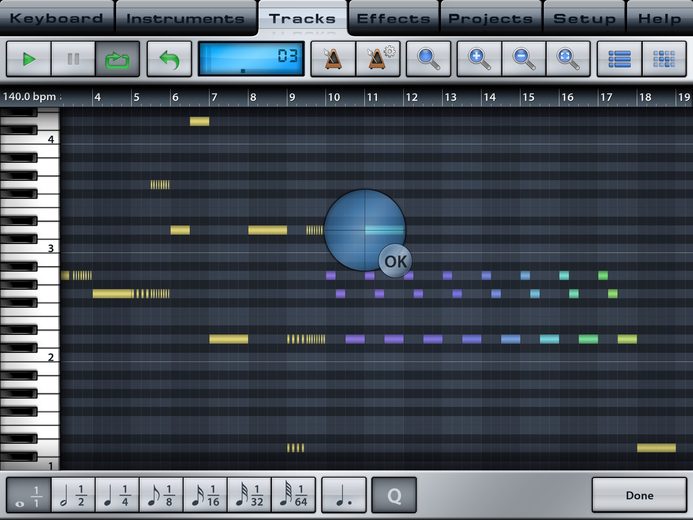The height and width of the screenshot is (520, 693).
Task: Select 1/32 note length
Action: tap(249, 495)
